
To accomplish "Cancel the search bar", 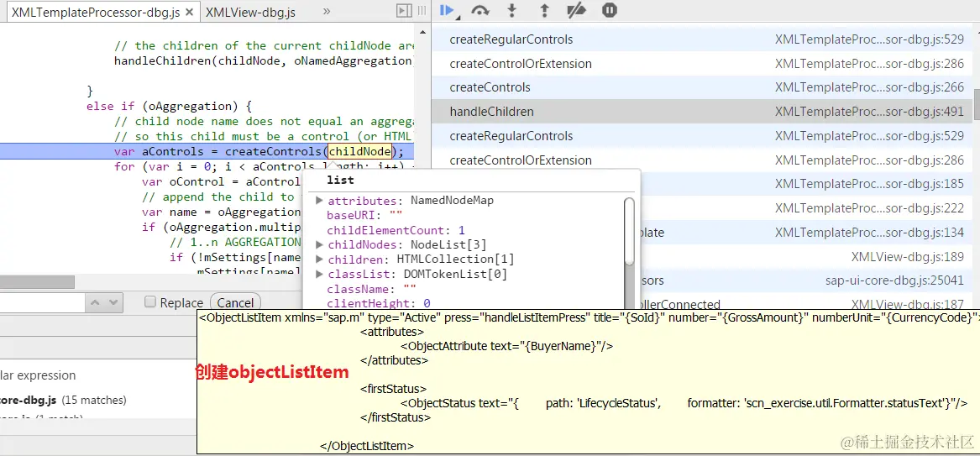I will point(235,302).
